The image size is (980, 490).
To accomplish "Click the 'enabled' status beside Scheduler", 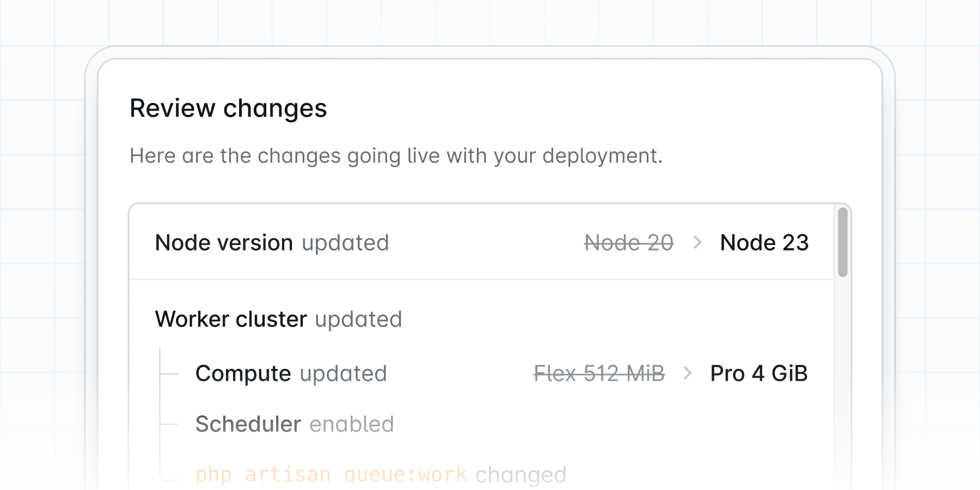I will tap(352, 424).
